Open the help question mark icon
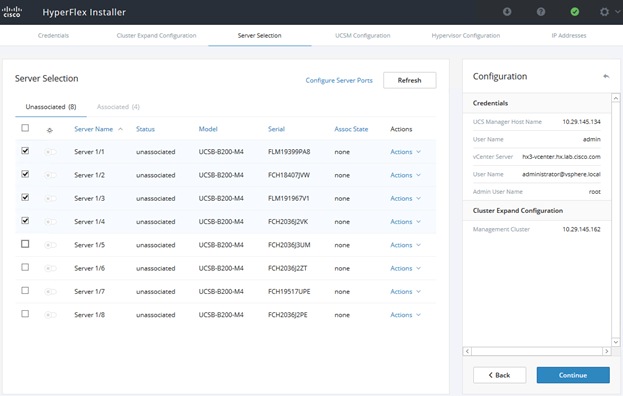623x396 pixels. pos(541,12)
